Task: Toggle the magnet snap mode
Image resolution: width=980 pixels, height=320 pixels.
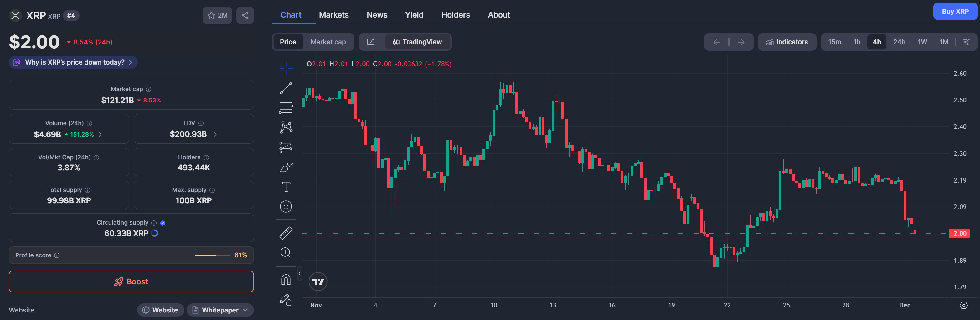Action: point(286,280)
